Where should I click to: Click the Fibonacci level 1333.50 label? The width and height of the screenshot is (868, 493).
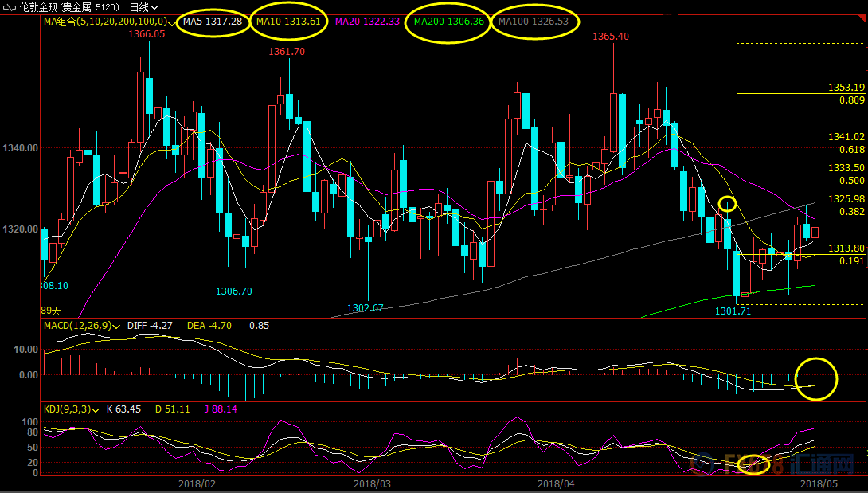coord(846,168)
